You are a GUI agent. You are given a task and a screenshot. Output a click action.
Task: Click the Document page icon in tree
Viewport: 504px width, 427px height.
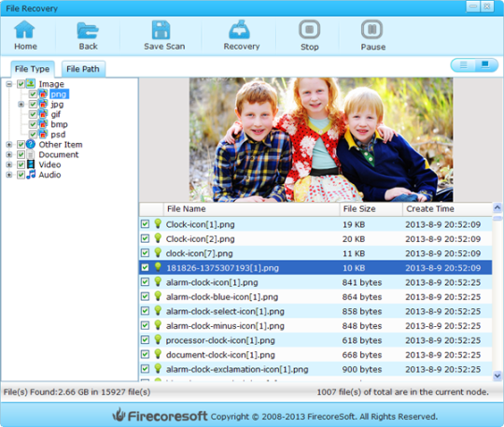(31, 154)
